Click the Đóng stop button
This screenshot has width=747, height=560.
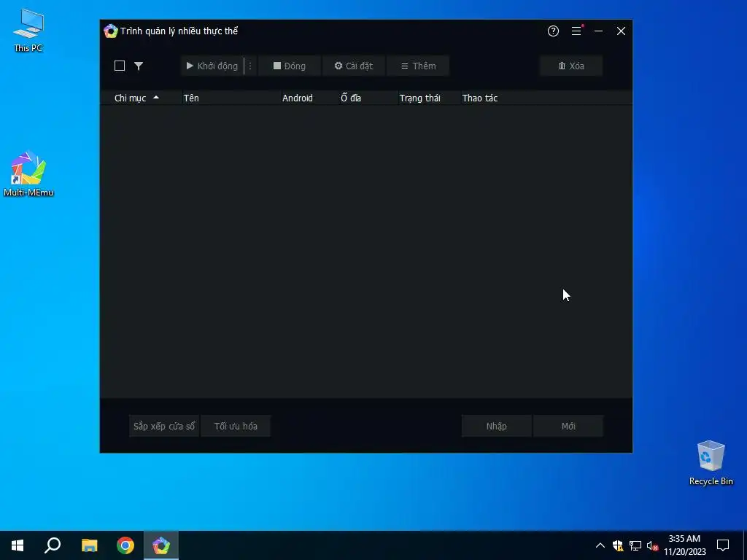[x=289, y=66]
